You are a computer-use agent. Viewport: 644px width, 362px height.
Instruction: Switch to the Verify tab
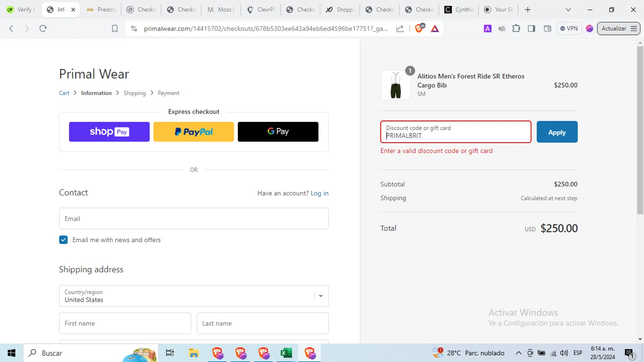[x=21, y=9]
